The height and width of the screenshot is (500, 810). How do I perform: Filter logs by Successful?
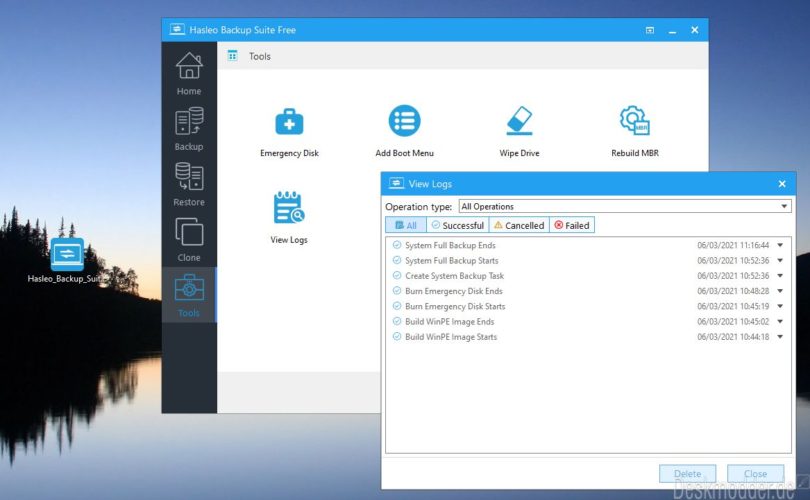point(458,225)
